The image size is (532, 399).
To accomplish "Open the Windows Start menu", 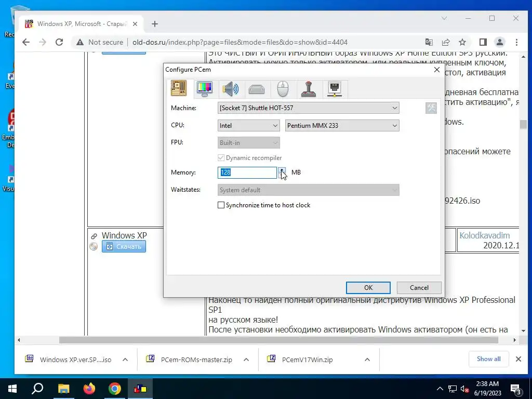I will [12, 389].
